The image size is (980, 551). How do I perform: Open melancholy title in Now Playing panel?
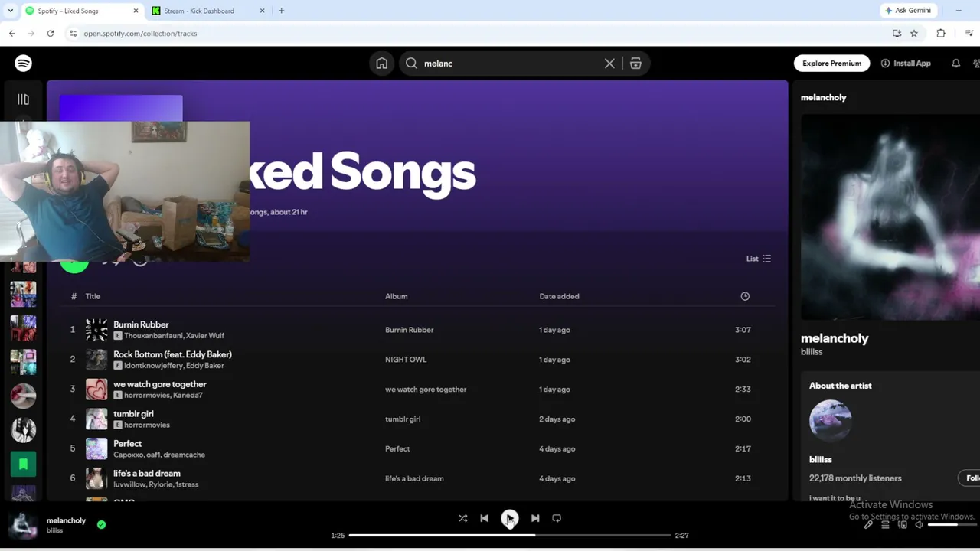(x=835, y=338)
